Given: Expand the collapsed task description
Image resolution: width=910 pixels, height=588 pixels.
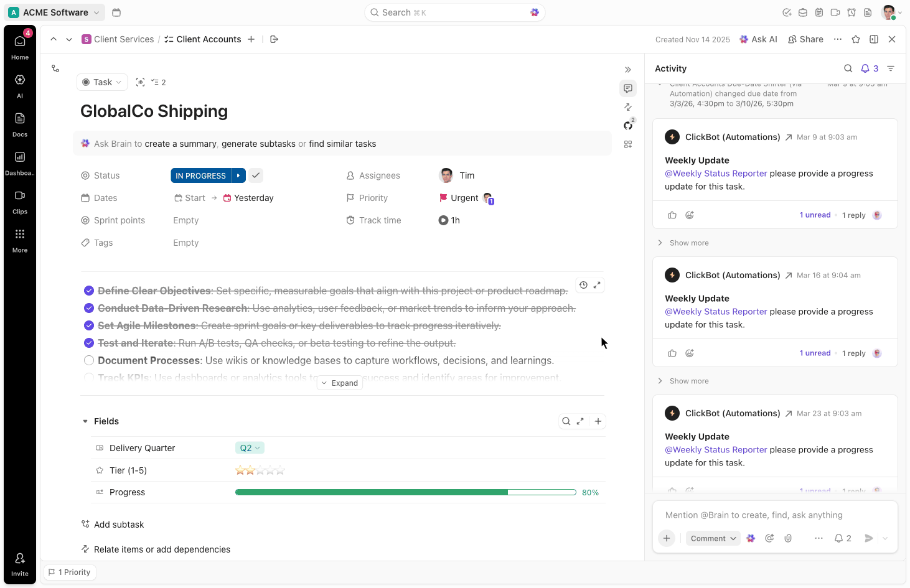Looking at the screenshot, I should click(x=340, y=383).
